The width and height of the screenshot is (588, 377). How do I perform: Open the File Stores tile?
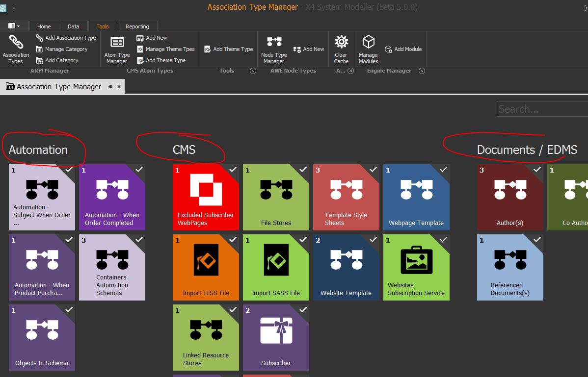pos(276,197)
